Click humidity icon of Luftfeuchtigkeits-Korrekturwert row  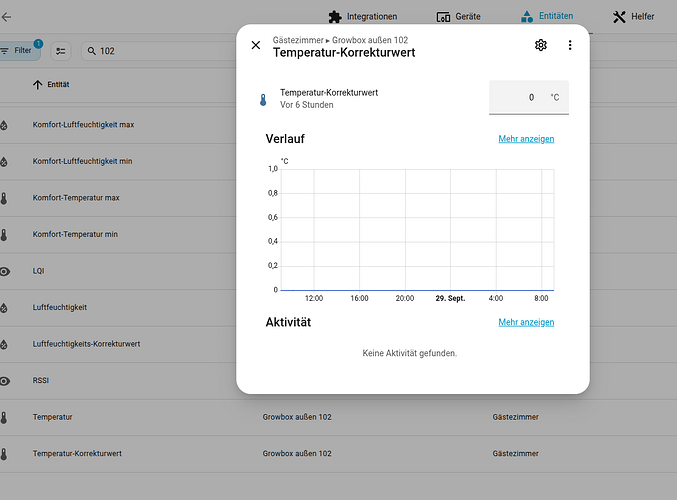[x=4, y=345]
